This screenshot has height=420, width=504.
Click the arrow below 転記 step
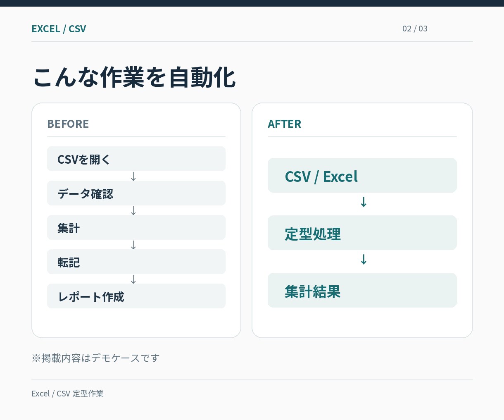pos(133,279)
